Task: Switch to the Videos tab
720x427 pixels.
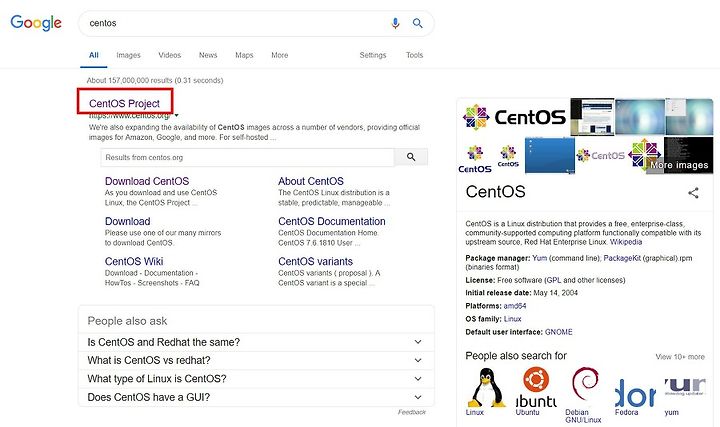Action: [x=170, y=55]
